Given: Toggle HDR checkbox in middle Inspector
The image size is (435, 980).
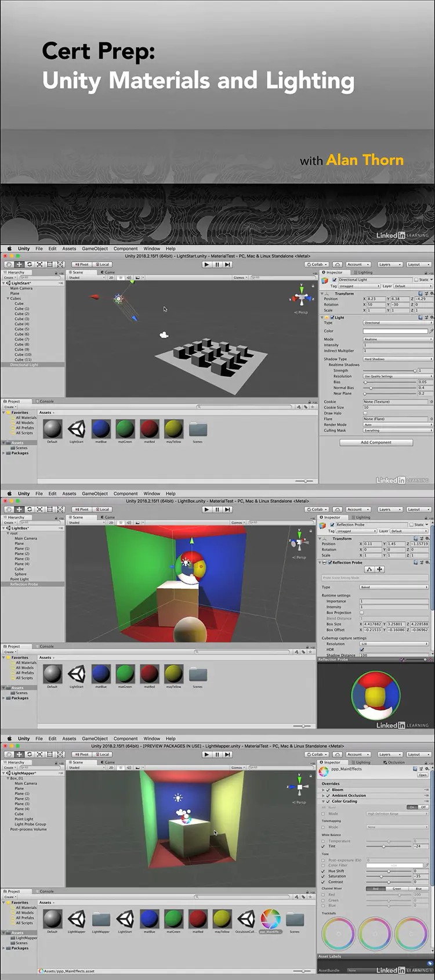Looking at the screenshot, I should pyautogui.click(x=362, y=649).
